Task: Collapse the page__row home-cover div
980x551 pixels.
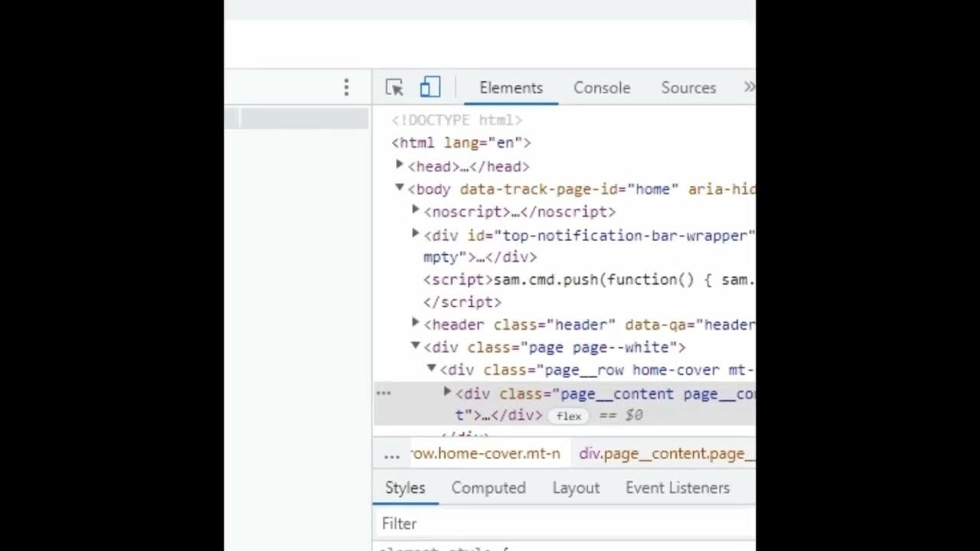Action: point(432,368)
